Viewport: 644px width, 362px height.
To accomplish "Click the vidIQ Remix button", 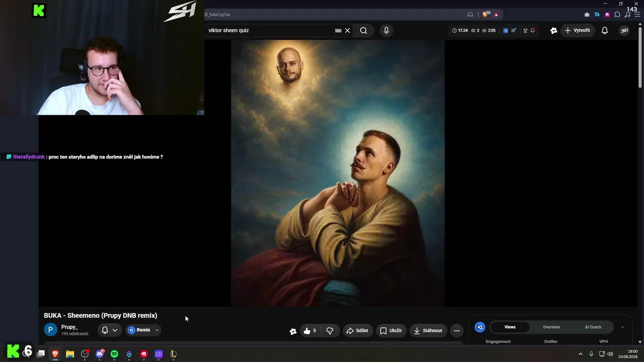I will click(x=139, y=330).
